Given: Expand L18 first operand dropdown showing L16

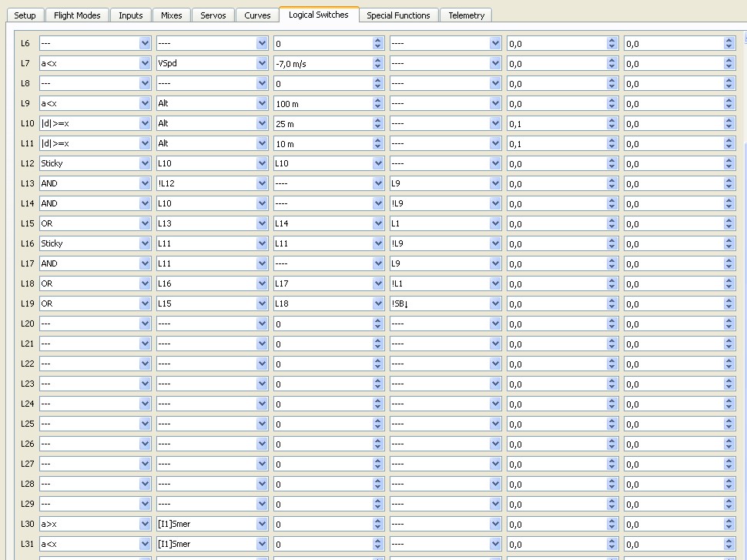Looking at the screenshot, I should tap(262, 284).
